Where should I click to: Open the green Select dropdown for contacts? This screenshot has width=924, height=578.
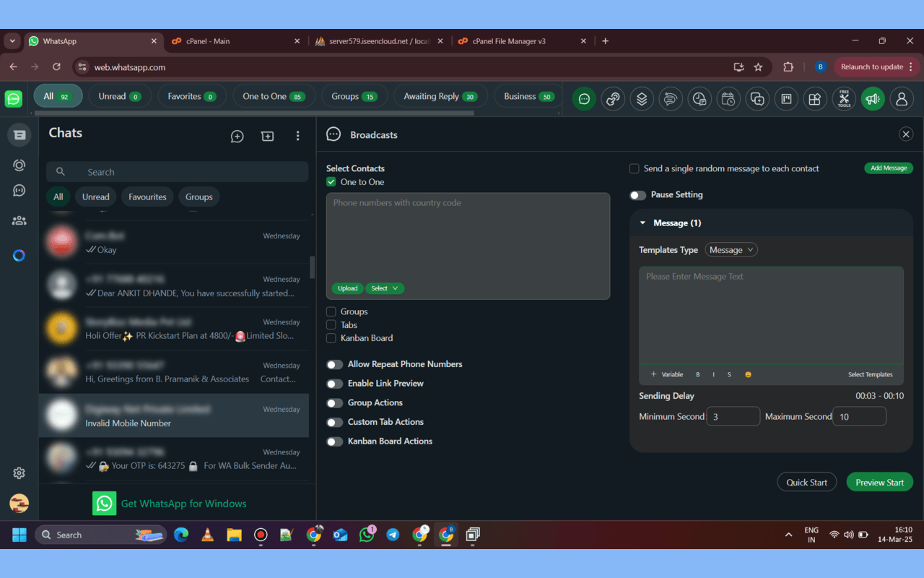coord(385,288)
